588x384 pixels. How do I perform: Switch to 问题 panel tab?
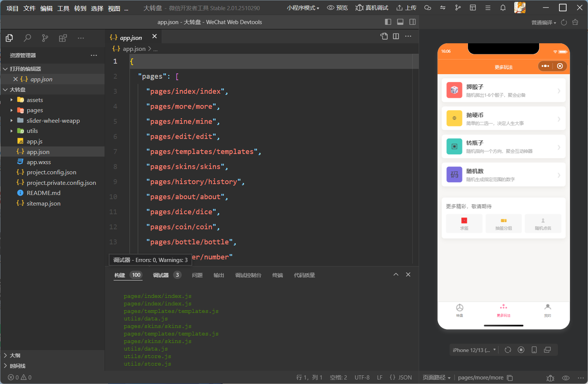coord(197,275)
